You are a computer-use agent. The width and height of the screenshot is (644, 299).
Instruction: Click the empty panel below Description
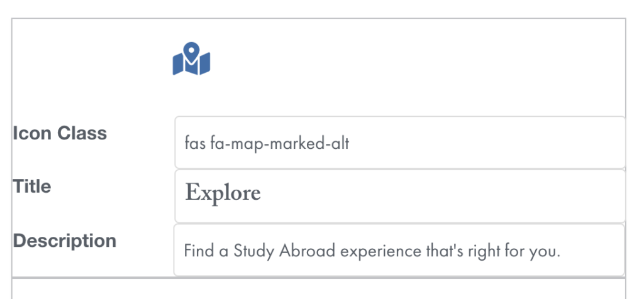(x=319, y=289)
